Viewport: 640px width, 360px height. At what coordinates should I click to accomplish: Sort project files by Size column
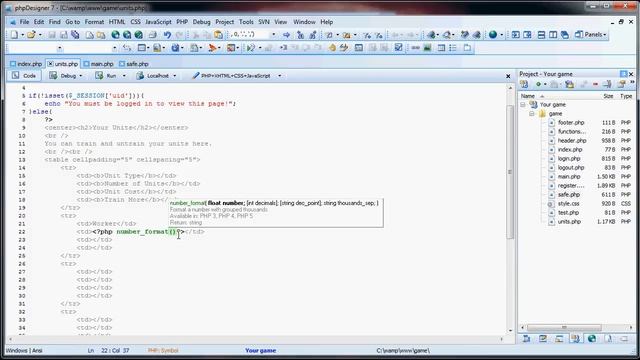607,96
